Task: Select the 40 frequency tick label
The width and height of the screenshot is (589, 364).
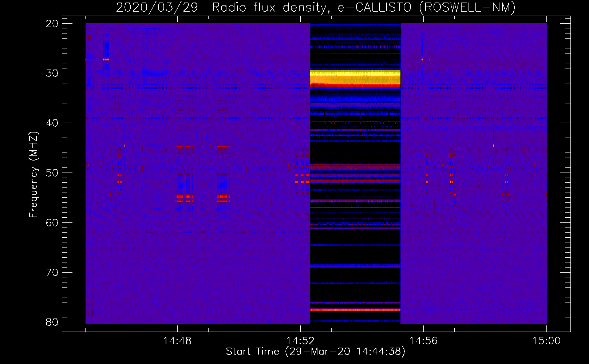Action: [52, 123]
